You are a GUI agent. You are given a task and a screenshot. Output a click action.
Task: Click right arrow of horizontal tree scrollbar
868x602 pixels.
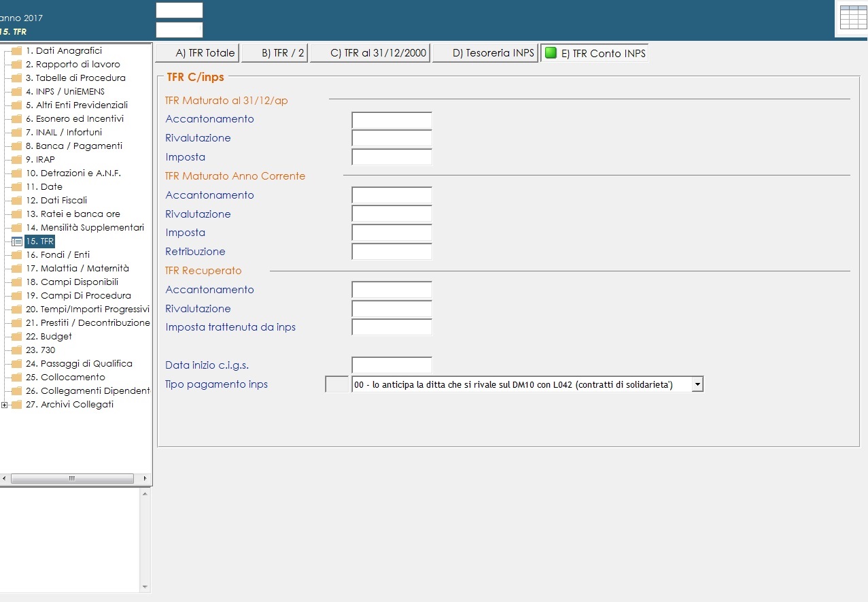[x=145, y=479]
